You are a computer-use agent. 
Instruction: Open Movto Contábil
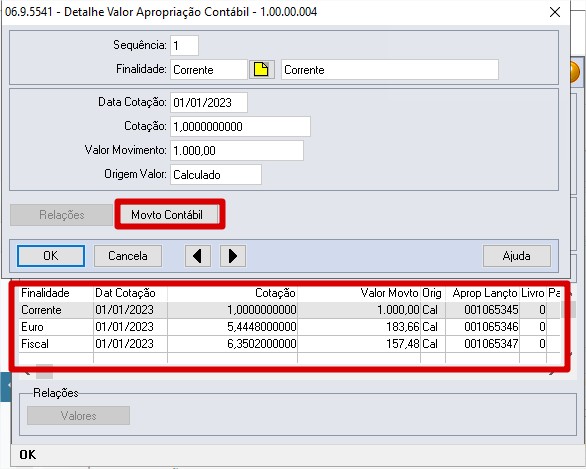click(x=167, y=215)
